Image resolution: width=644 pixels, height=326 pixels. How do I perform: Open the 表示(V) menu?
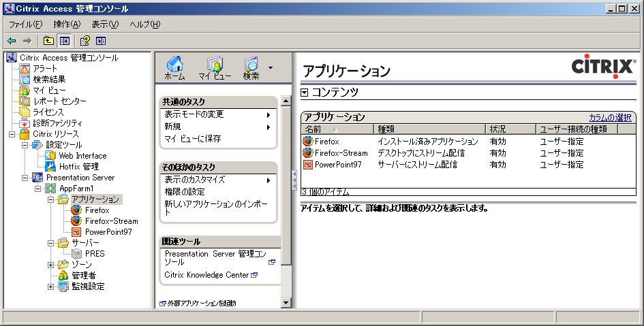105,25
